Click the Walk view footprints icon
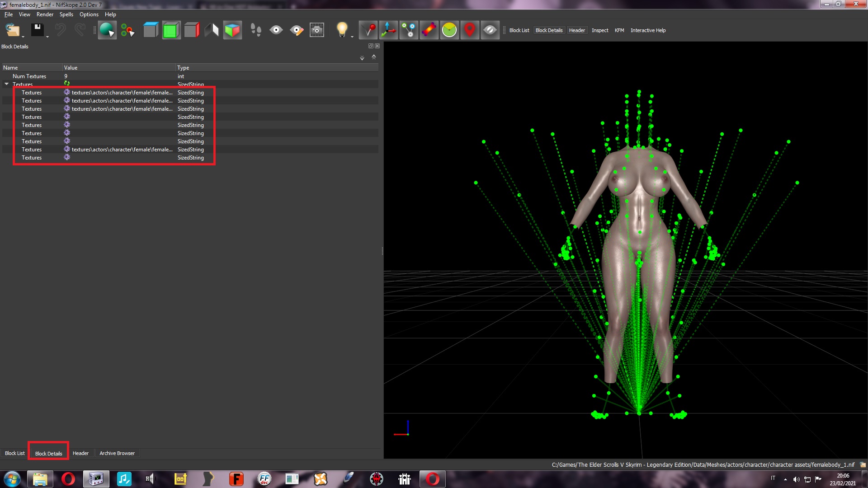Screen dimensions: 868x488 256,30
